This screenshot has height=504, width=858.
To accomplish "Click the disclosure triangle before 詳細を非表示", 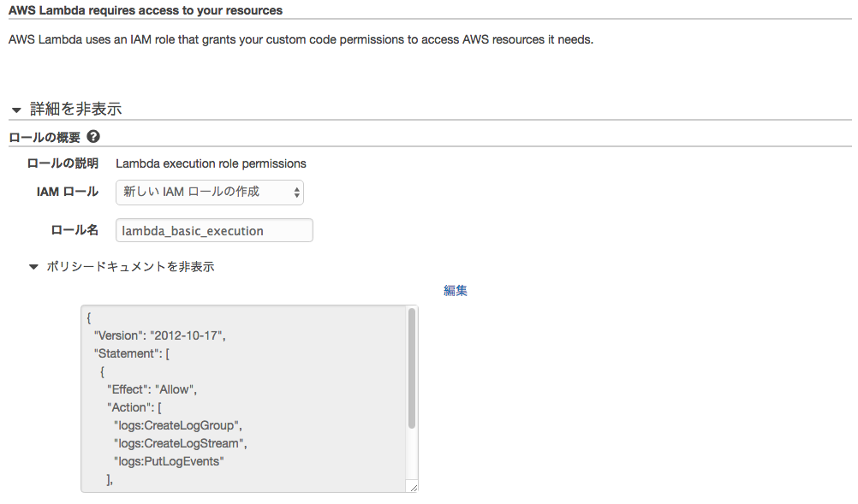I will (x=15, y=109).
